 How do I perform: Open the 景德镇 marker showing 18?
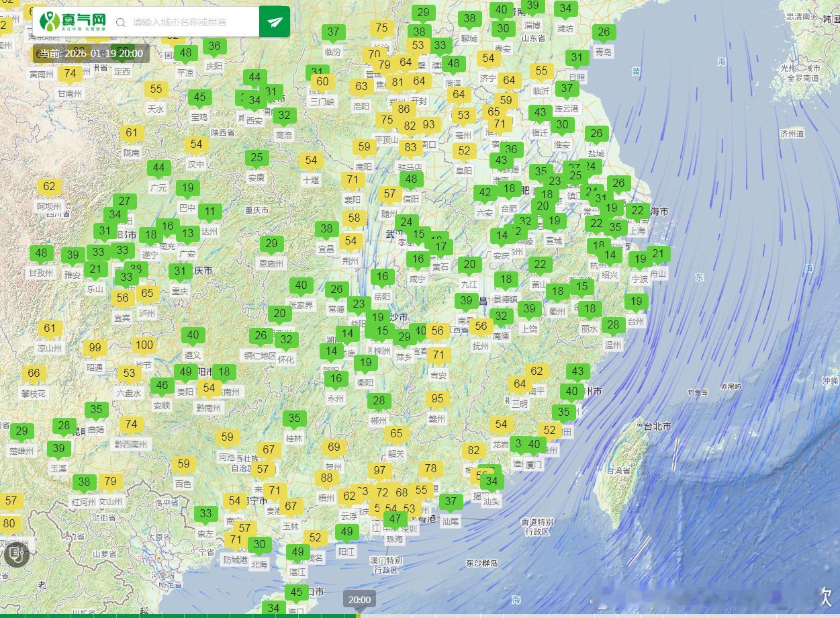[x=506, y=280]
